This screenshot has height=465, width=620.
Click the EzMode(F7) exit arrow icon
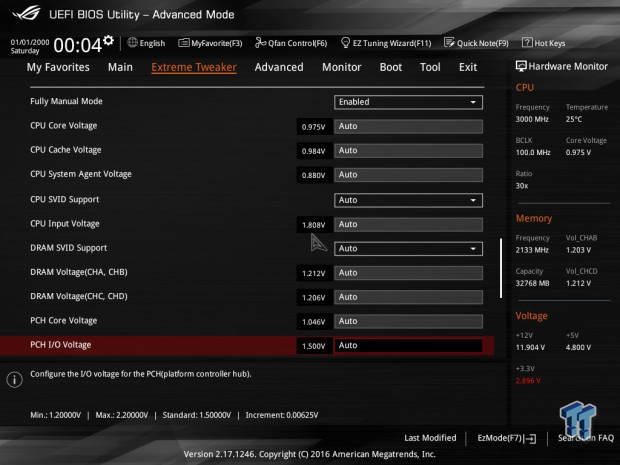[x=530, y=439]
